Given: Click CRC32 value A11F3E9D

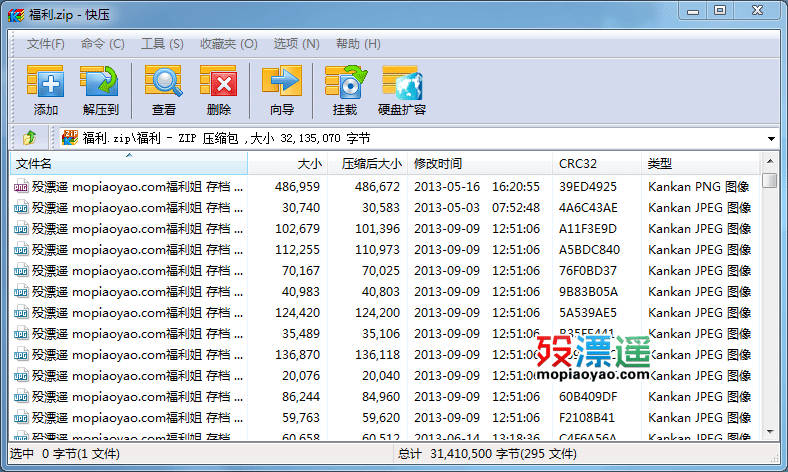Looking at the screenshot, I should [x=587, y=229].
